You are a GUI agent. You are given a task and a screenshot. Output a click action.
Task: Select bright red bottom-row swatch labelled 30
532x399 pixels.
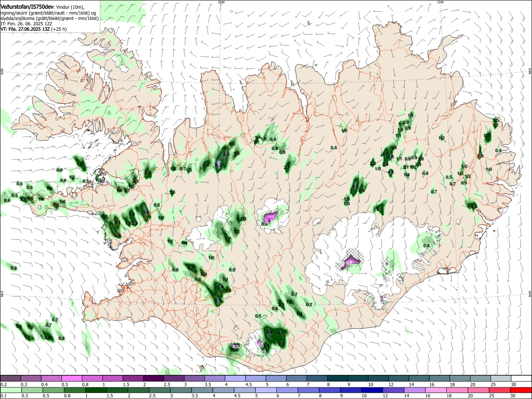click(x=521, y=390)
